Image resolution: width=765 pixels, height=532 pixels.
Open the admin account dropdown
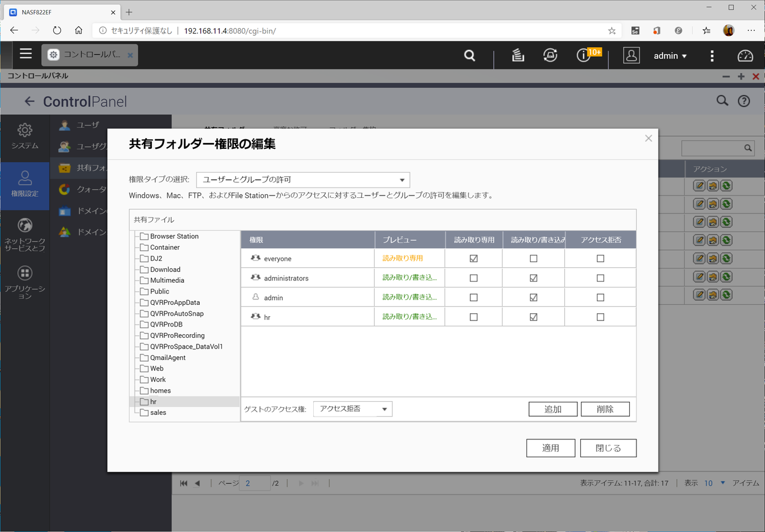669,56
